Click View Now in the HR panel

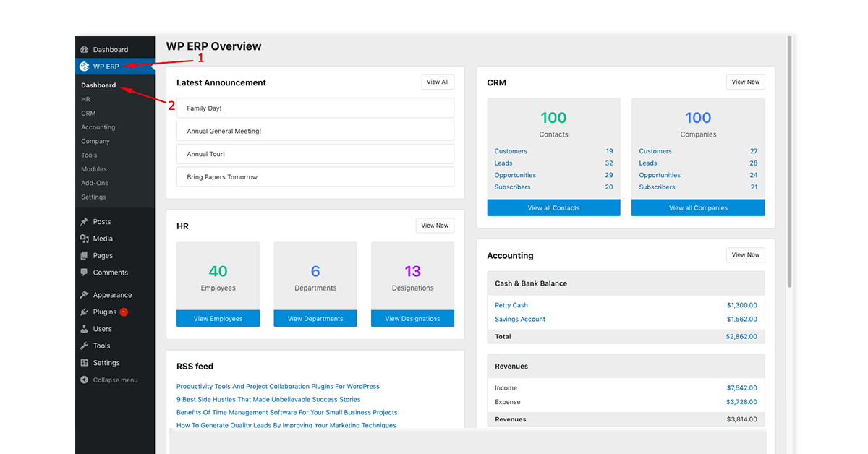[x=435, y=226]
